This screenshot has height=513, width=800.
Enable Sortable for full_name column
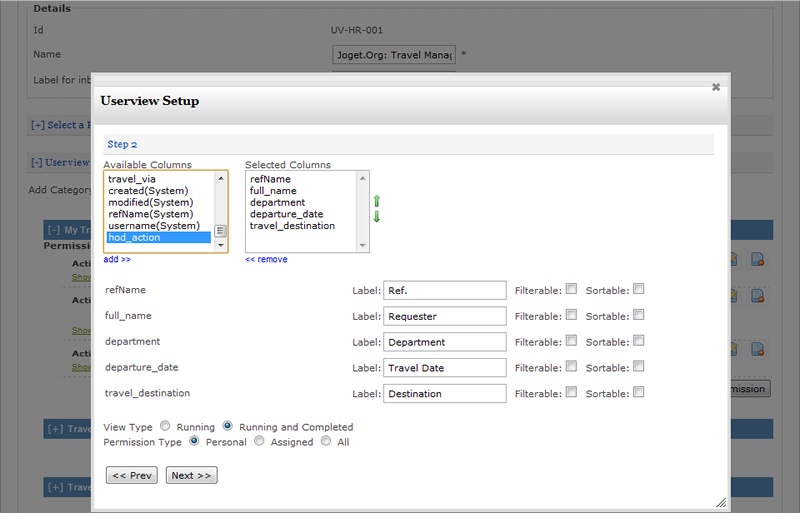click(x=639, y=315)
